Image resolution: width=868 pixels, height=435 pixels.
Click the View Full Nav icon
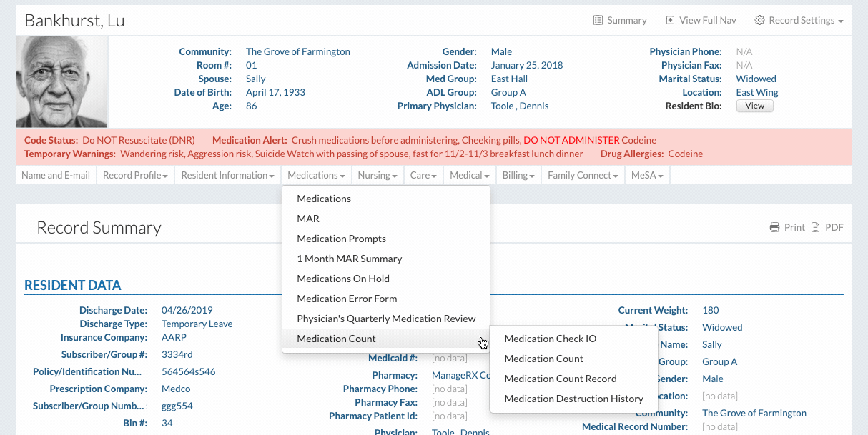670,21
